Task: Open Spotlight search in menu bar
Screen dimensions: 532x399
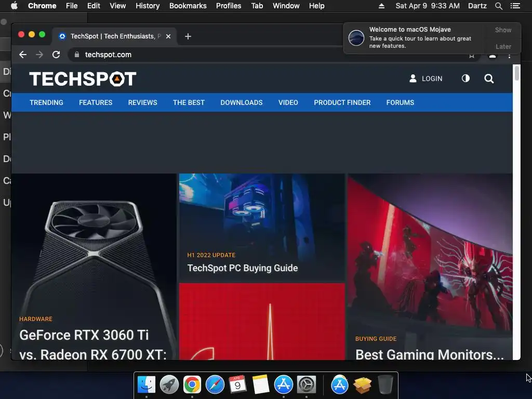Action: (498, 6)
